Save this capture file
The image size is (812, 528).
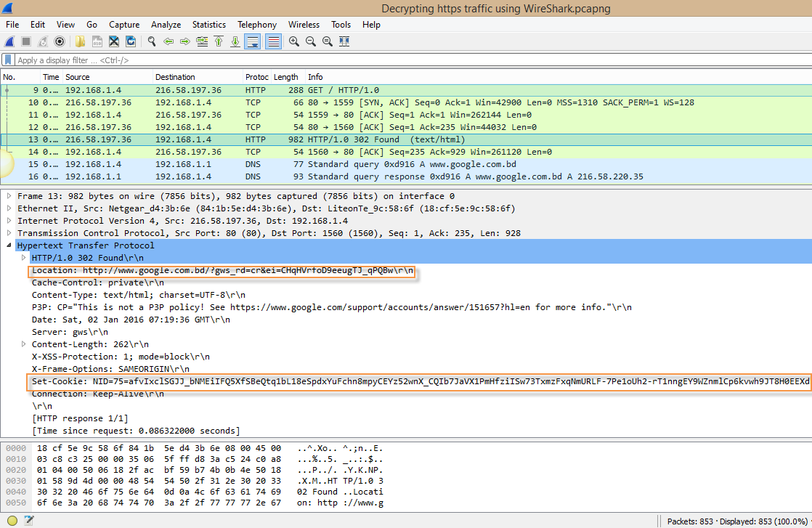[x=97, y=41]
